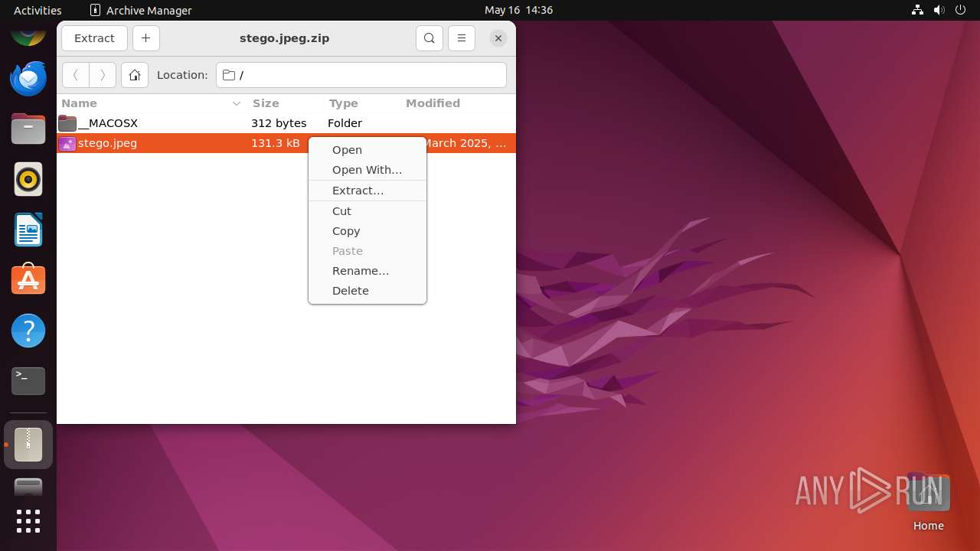Open the Archive Manager app menu
The height and width of the screenshot is (551, 980).
pos(141,10)
